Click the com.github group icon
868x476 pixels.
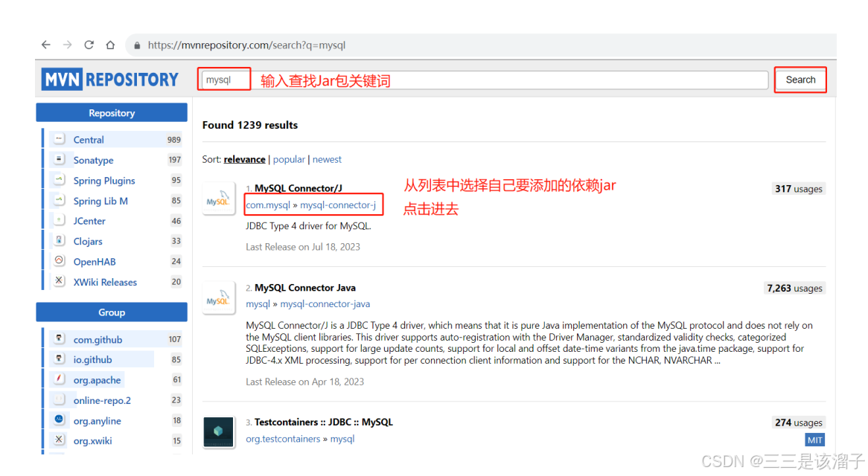coord(60,338)
